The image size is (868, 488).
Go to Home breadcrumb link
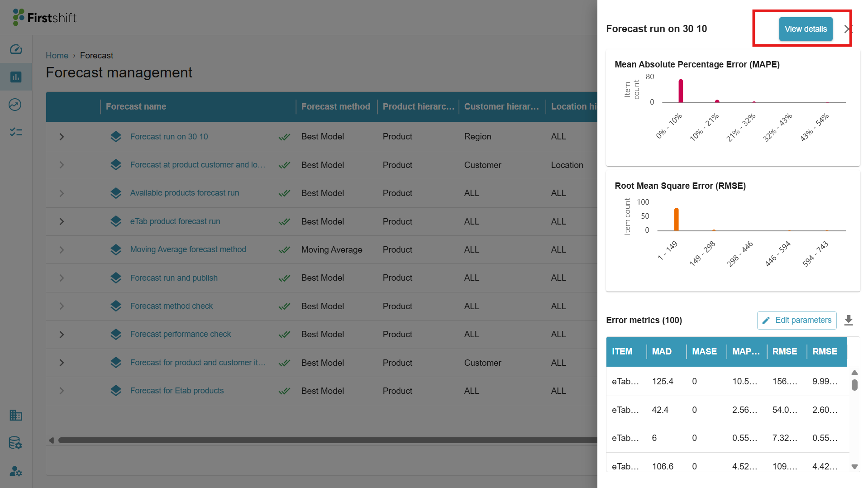(57, 55)
